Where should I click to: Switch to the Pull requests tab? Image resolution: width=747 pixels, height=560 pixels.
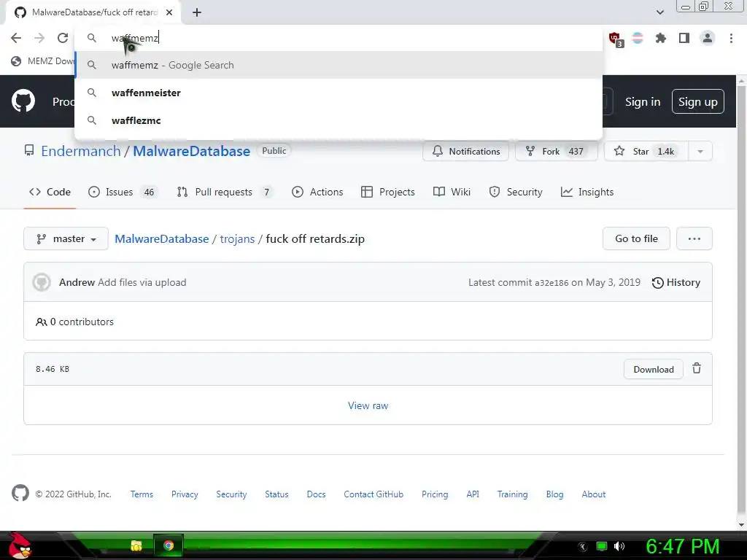coord(225,192)
